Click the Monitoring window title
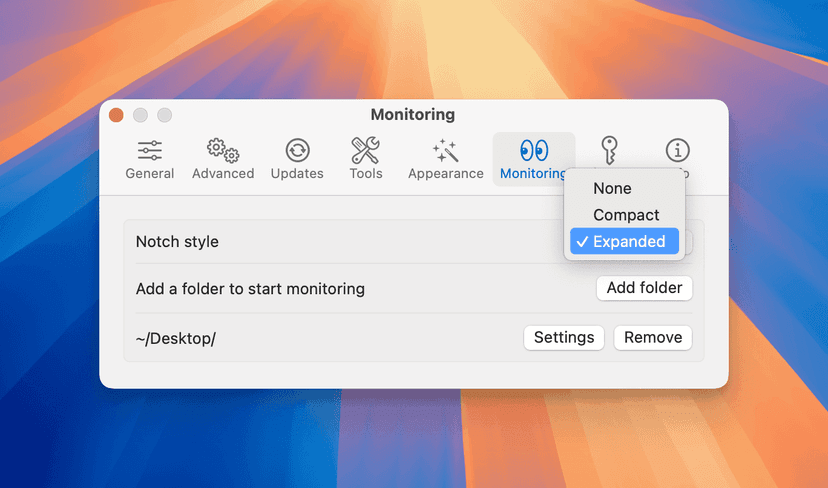This screenshot has width=828, height=488. point(413,115)
